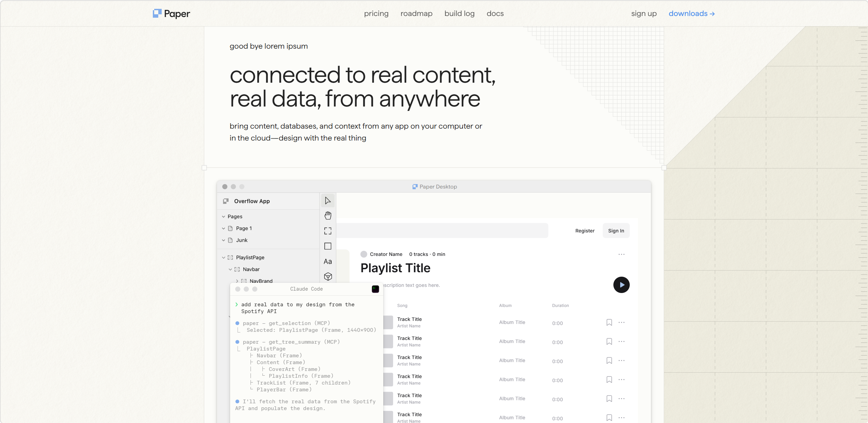This screenshot has width=868, height=423.
Task: Collapse the Pages section chevron
Action: 224,216
